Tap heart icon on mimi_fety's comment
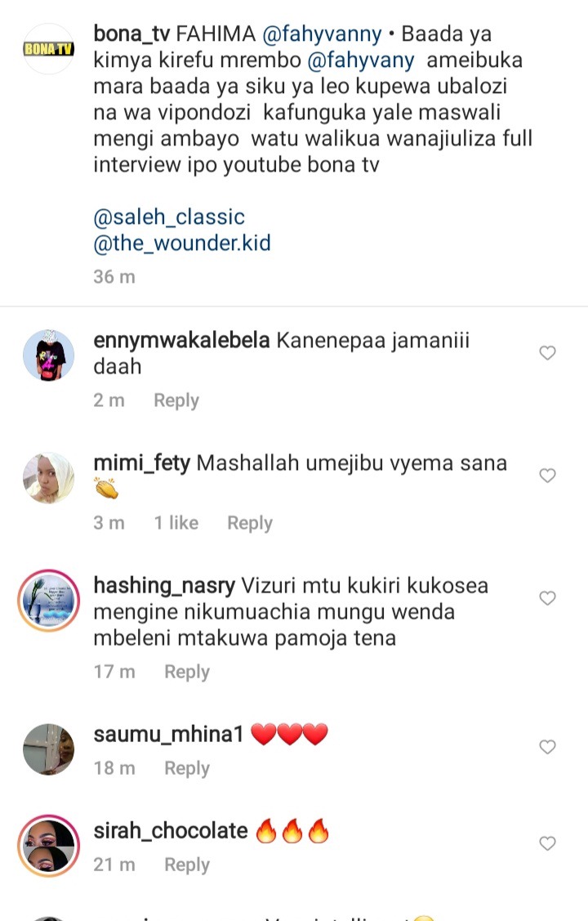Image resolution: width=588 pixels, height=921 pixels. pyautogui.click(x=547, y=475)
